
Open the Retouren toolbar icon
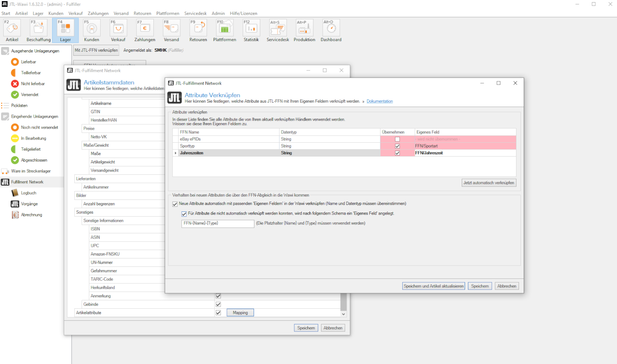[198, 30]
